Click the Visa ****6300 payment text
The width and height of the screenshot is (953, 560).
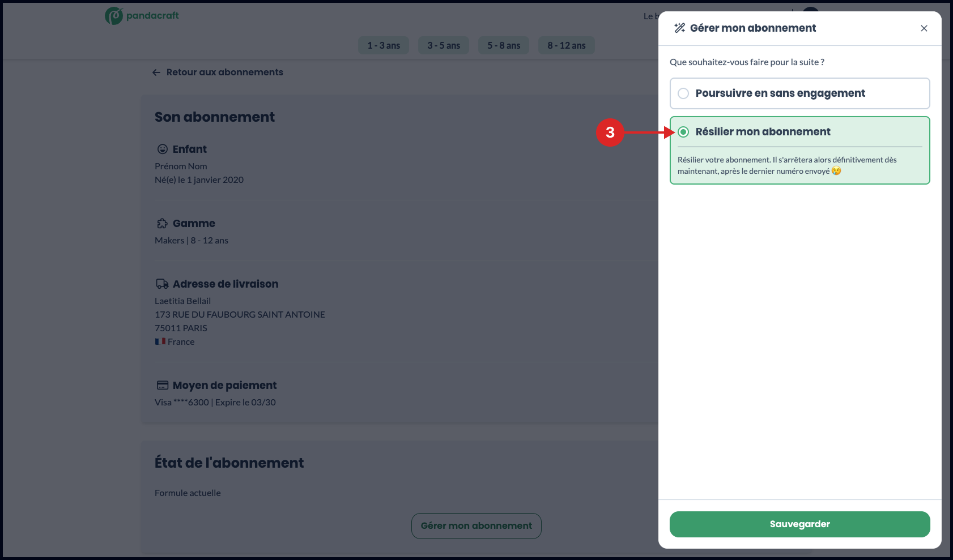(215, 403)
